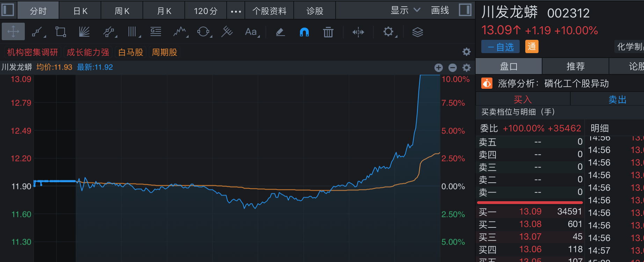Click the minus icon above the chart
The width and height of the screenshot is (644, 262).
click(453, 67)
